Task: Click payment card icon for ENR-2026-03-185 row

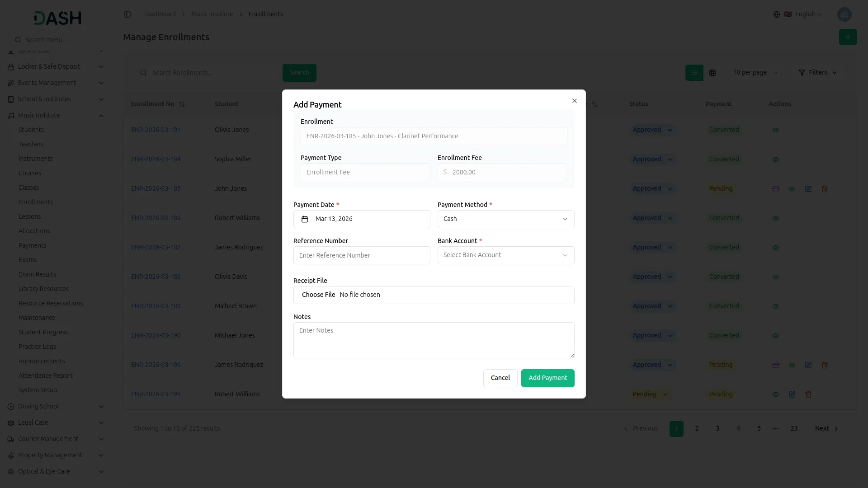Action: point(776,189)
